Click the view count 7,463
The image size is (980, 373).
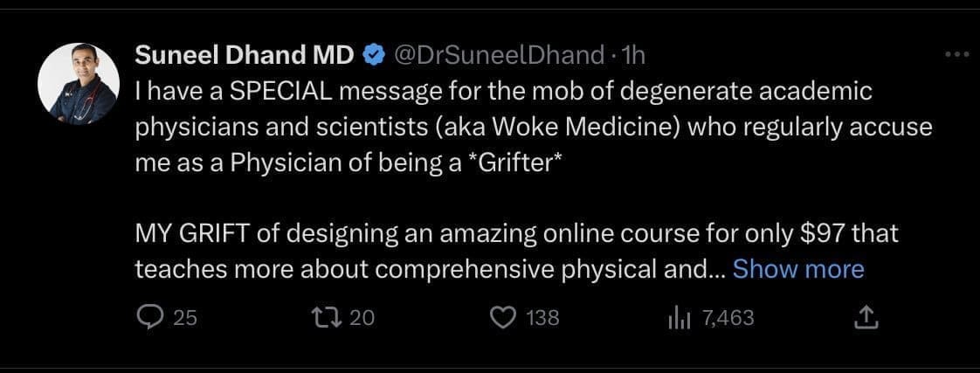coord(727,318)
